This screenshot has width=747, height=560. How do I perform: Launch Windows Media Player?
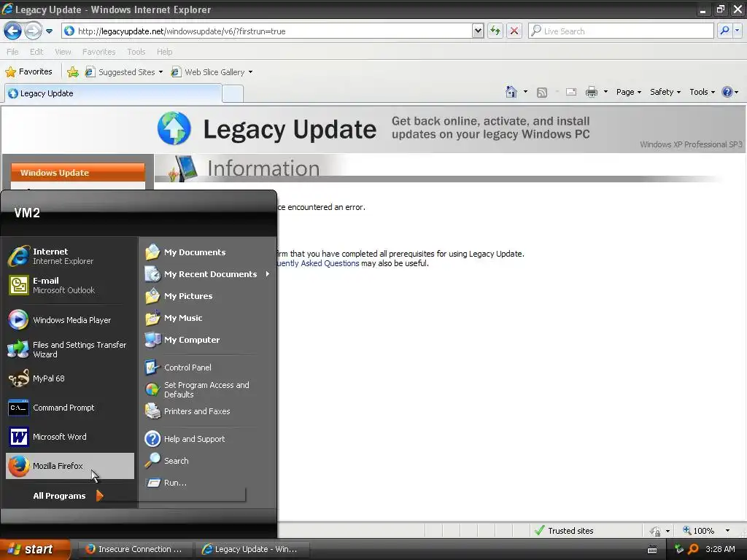pyautogui.click(x=69, y=320)
